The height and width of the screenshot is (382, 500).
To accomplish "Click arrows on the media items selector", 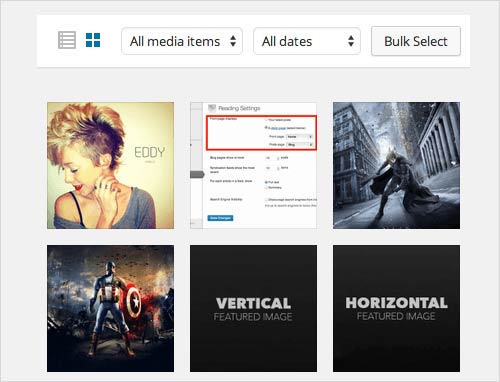I will pos(233,41).
